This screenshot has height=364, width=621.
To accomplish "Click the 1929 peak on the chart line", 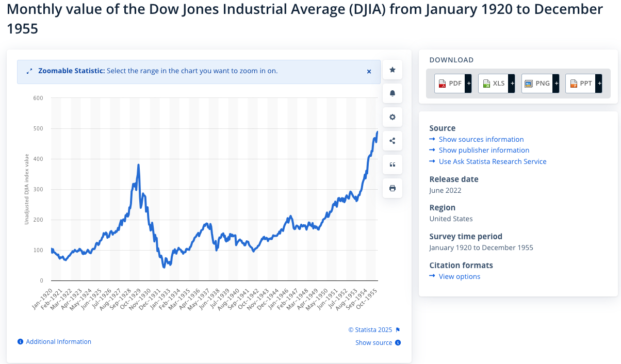I will [138, 166].
